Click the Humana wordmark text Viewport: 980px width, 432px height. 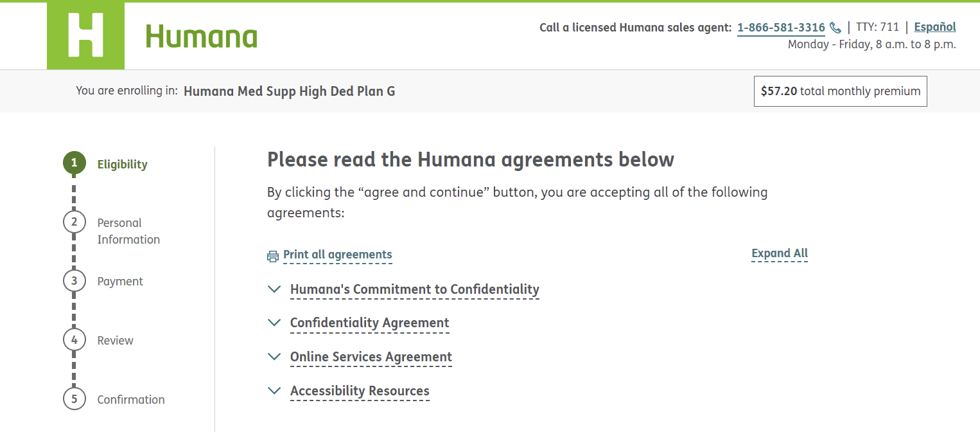pyautogui.click(x=201, y=37)
